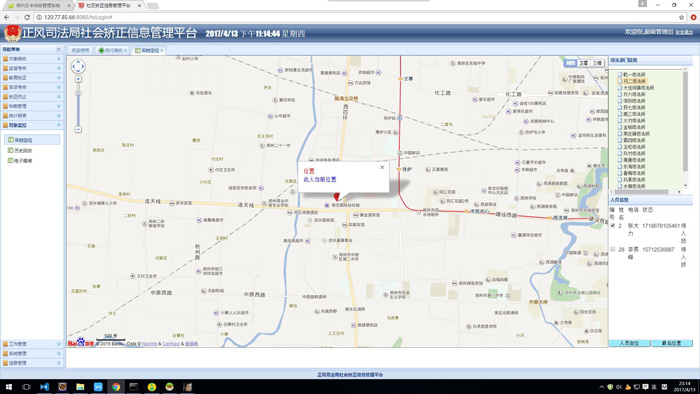Click the 安全退出 logout link
This screenshot has height=394, width=700.
pos(684,32)
